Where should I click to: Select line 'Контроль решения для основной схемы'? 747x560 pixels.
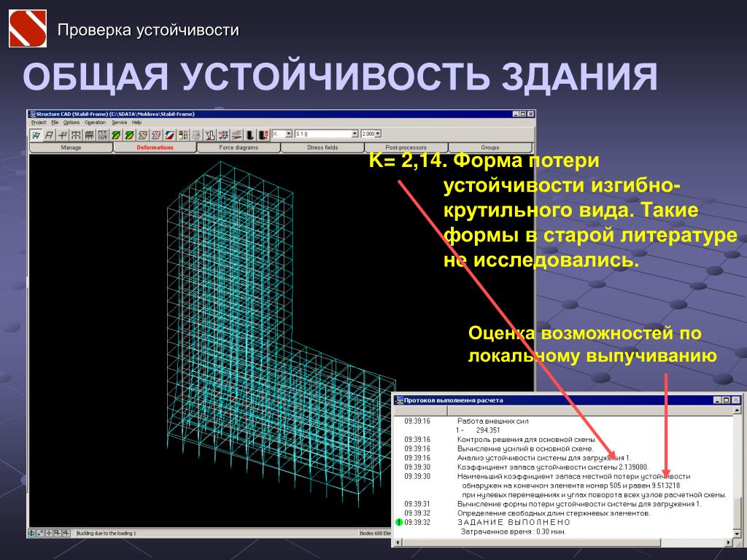[527, 440]
